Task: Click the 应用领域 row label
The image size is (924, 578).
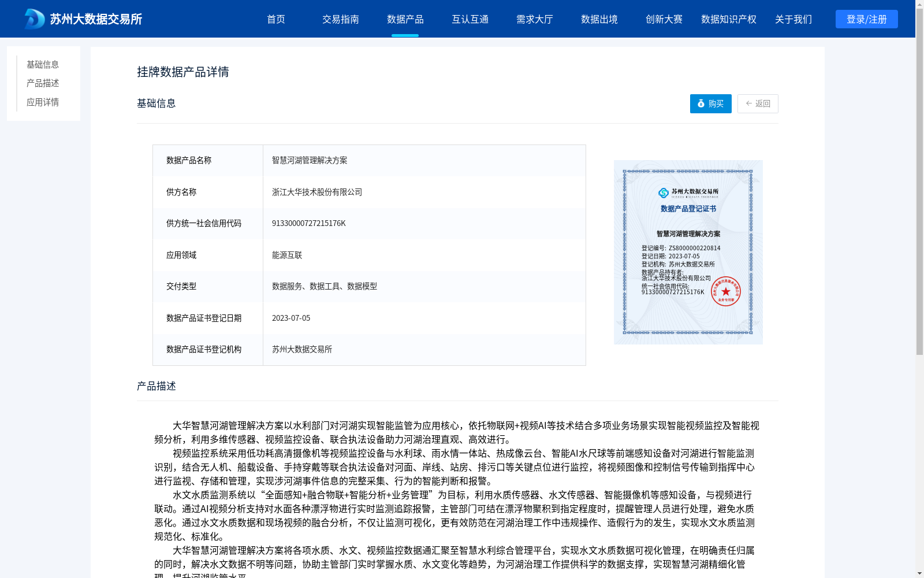Action: pos(181,255)
